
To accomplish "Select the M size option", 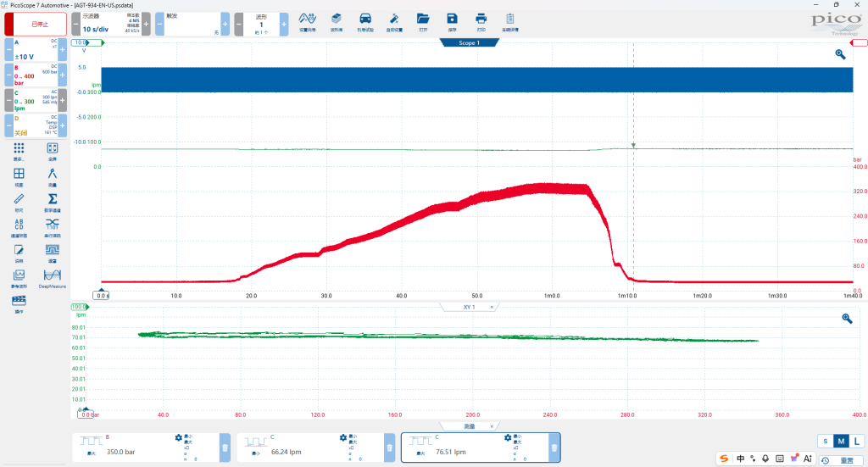I will click(841, 441).
